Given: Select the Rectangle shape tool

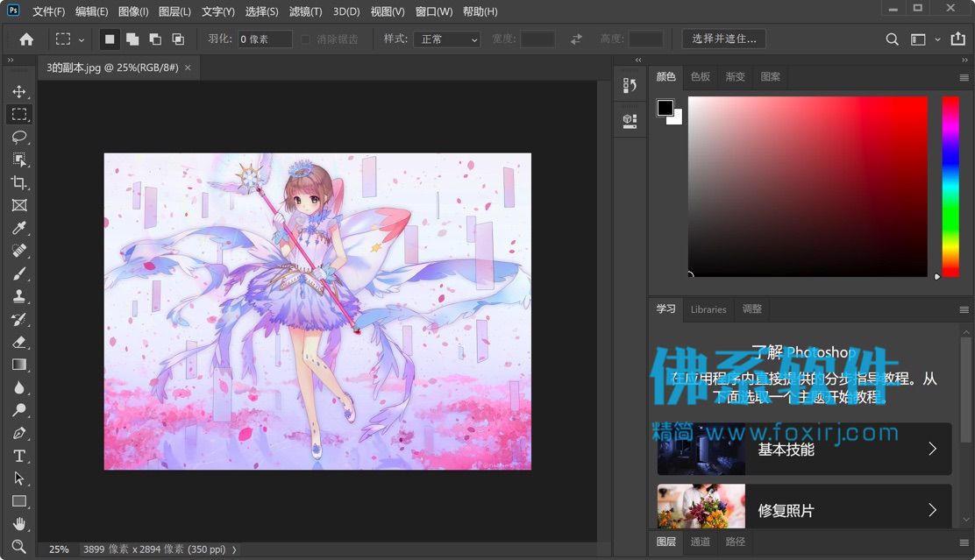Looking at the screenshot, I should click(19, 501).
